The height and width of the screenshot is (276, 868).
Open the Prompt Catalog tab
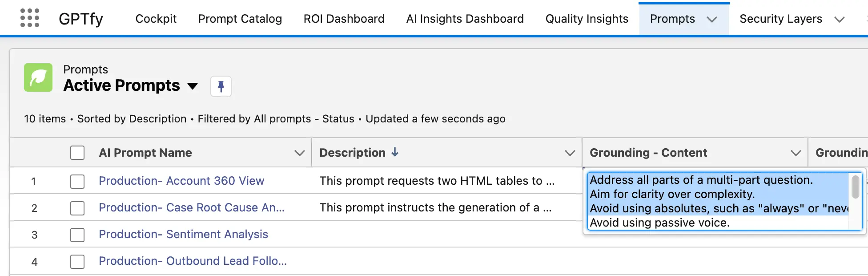pyautogui.click(x=240, y=19)
